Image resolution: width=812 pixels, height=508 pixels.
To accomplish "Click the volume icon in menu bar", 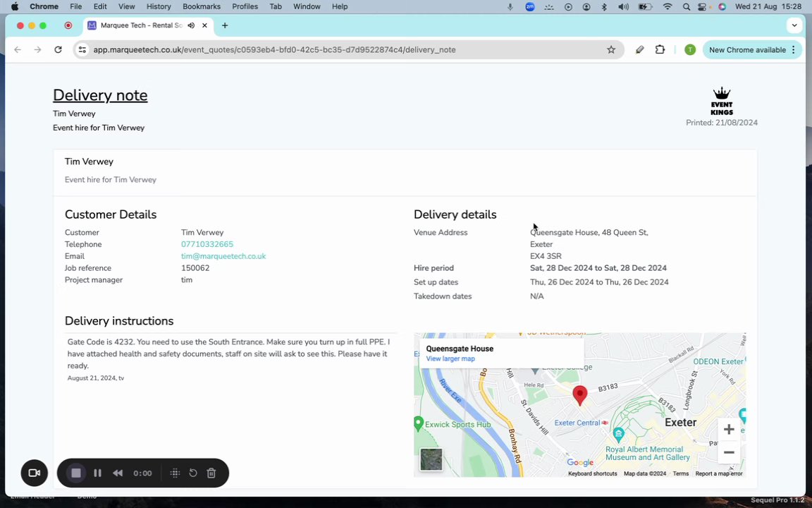I will 623,7.
